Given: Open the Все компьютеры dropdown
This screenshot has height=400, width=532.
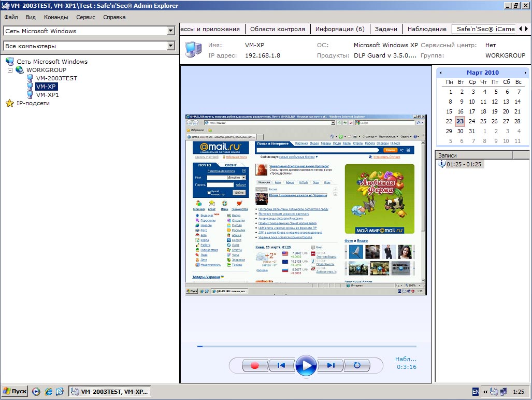Looking at the screenshot, I should (170, 46).
